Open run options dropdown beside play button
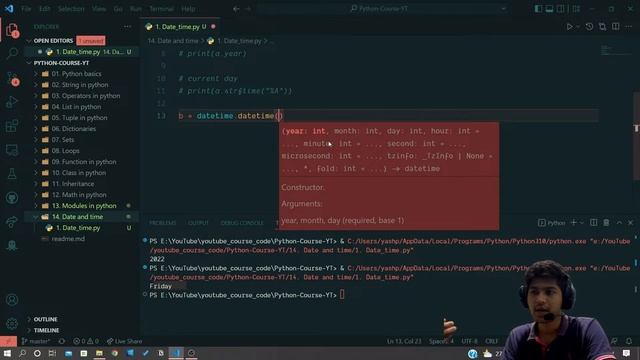The height and width of the screenshot is (360, 640). click(x=578, y=27)
